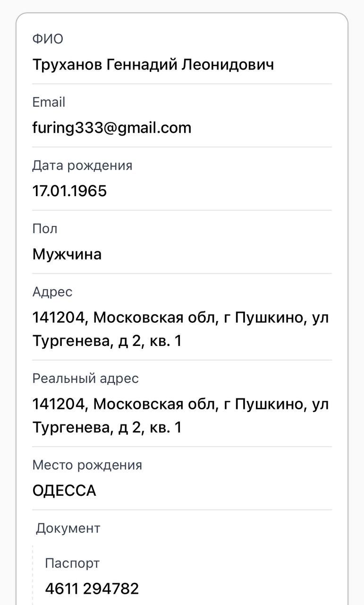Image resolution: width=364 pixels, height=605 pixels.
Task: Click the ФИО field label
Action: click(x=48, y=39)
